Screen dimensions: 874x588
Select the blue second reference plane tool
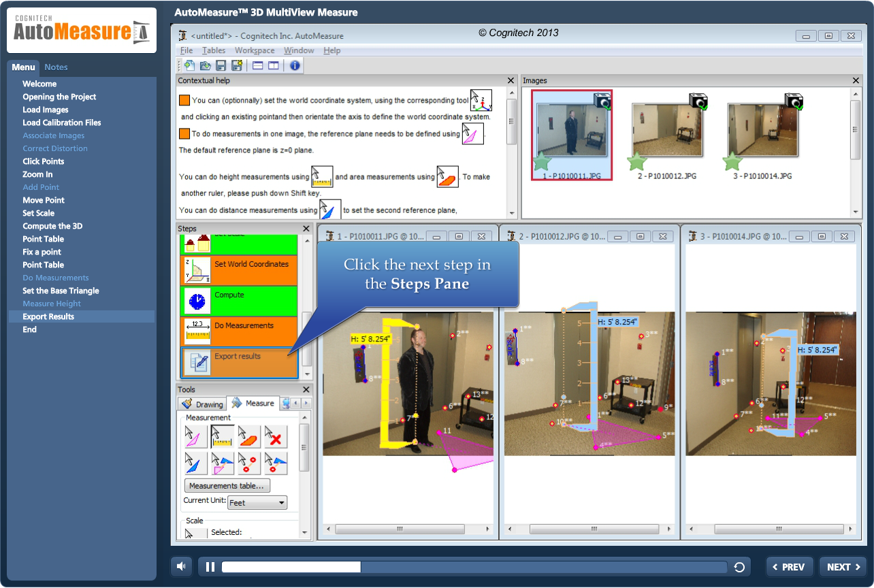point(195,463)
